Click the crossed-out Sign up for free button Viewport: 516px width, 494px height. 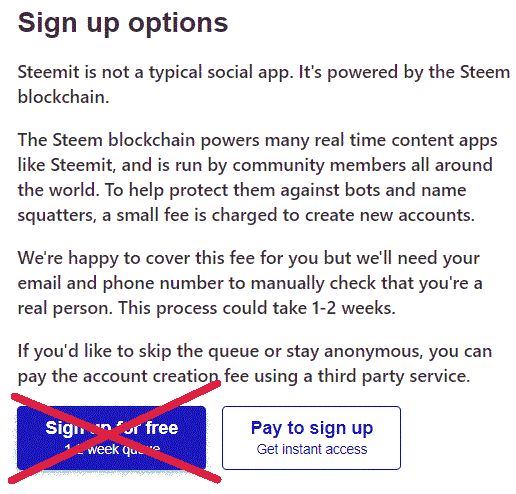tap(111, 438)
